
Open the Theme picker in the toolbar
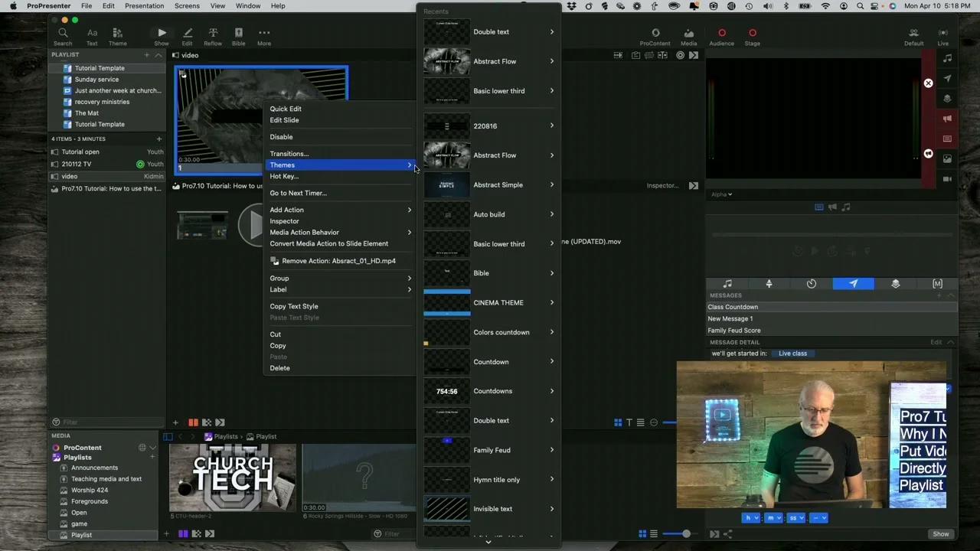(x=117, y=34)
